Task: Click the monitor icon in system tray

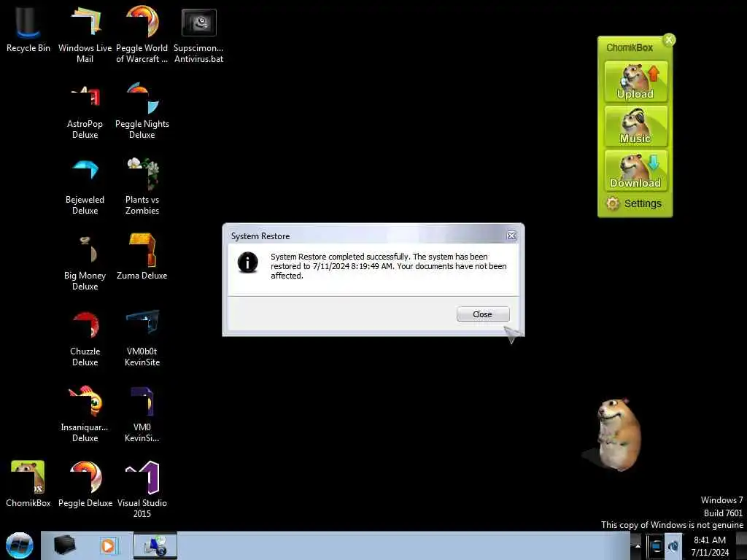Action: [656, 545]
